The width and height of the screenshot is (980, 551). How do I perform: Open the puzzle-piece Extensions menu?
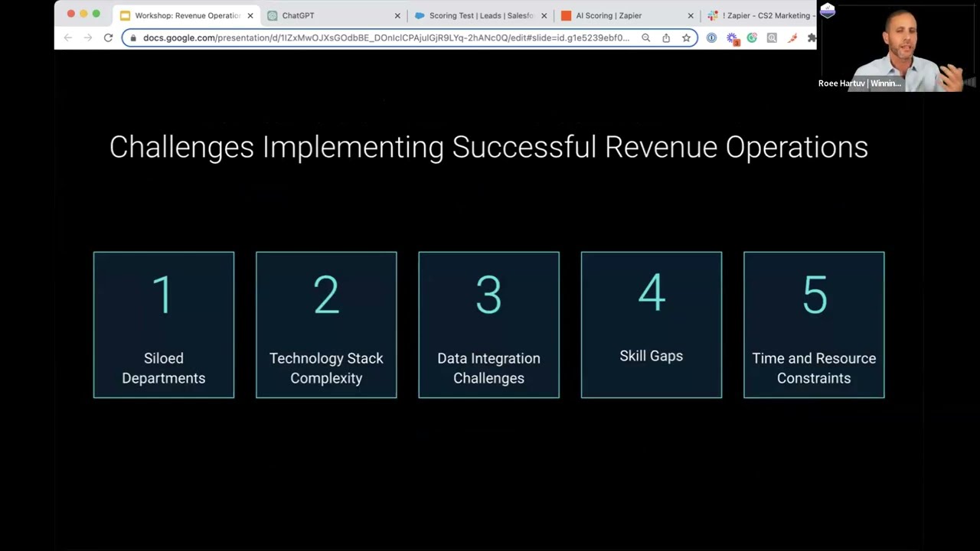(x=812, y=37)
